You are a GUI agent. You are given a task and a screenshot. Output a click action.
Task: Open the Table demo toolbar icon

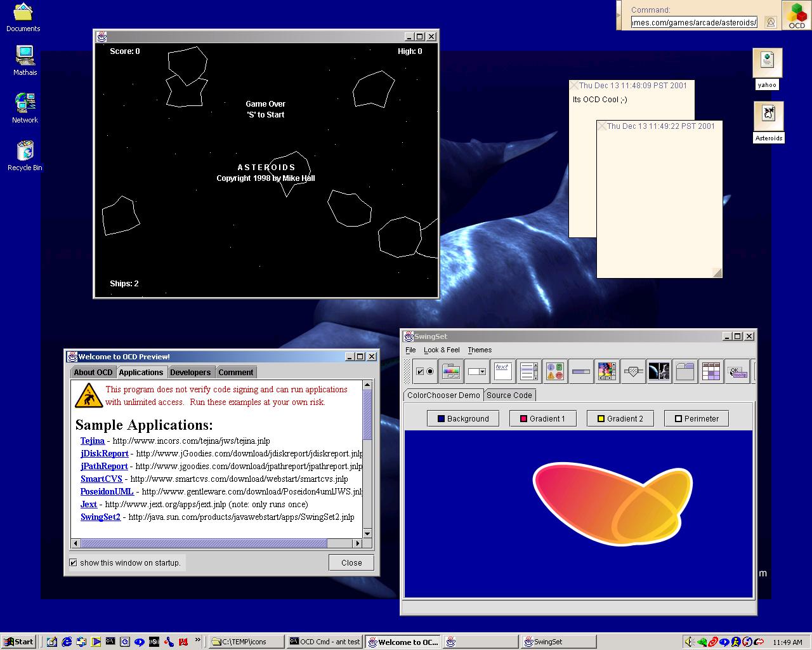711,371
